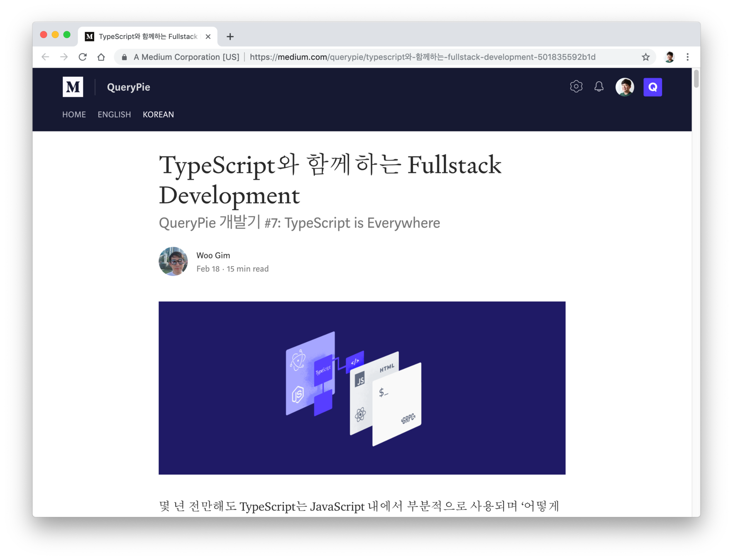
Task: Open a new browser tab
Action: 230,37
